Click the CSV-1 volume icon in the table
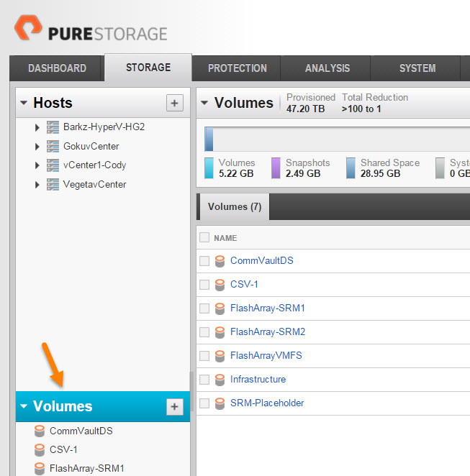470x476 pixels. 220,285
